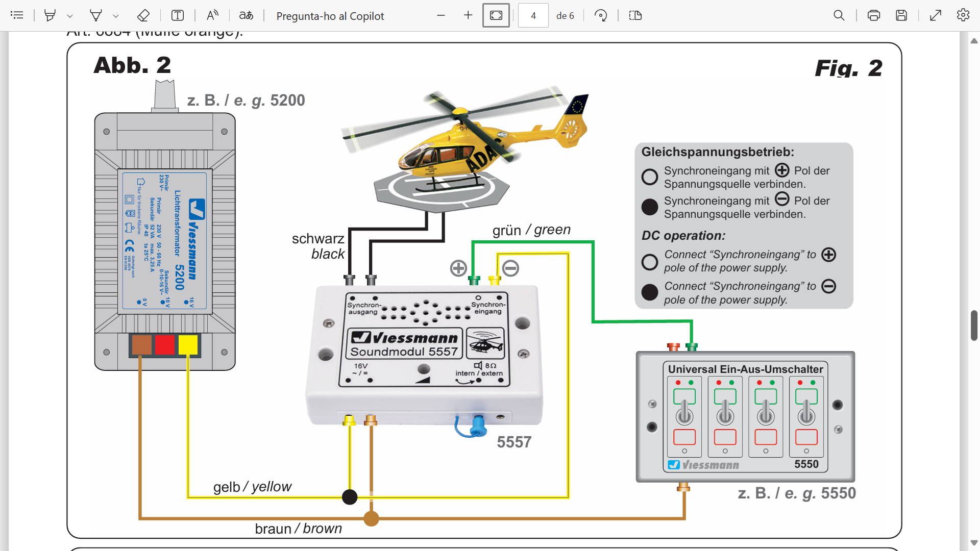980x551 pixels.
Task: Zoom in with the plus button
Action: point(468,15)
